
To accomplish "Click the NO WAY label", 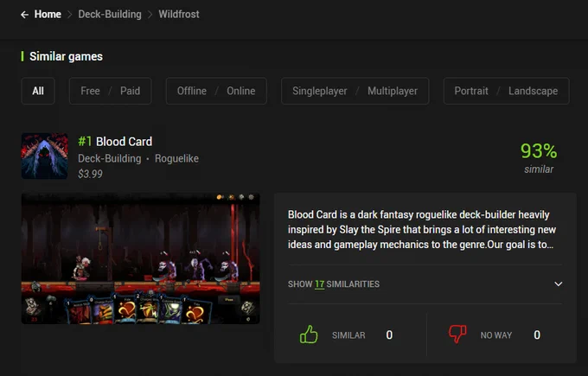I will (496, 335).
